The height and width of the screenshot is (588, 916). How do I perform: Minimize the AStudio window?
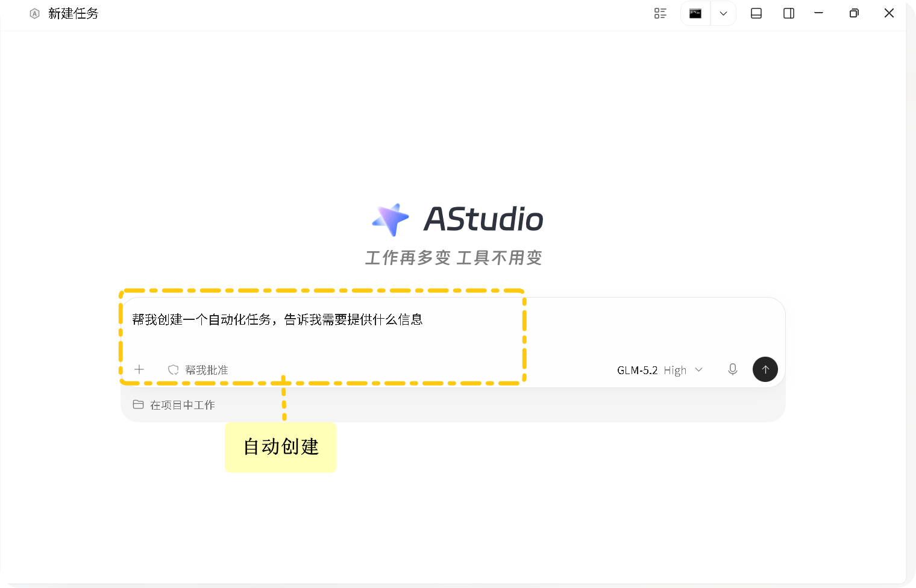(819, 13)
